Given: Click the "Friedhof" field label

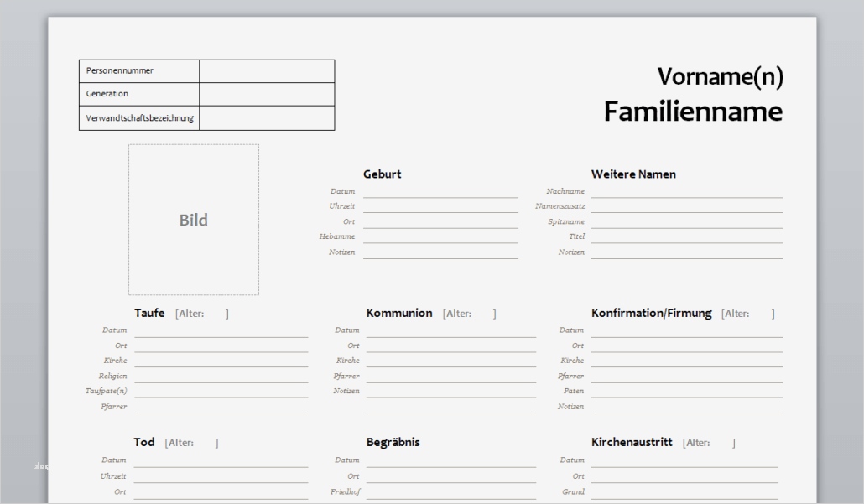Looking at the screenshot, I should click(345, 492).
